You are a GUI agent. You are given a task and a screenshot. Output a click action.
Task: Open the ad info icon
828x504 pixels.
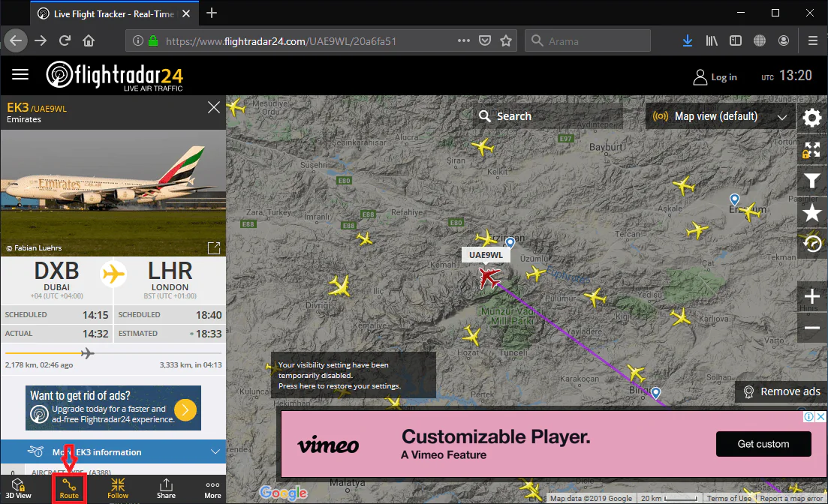(808, 416)
